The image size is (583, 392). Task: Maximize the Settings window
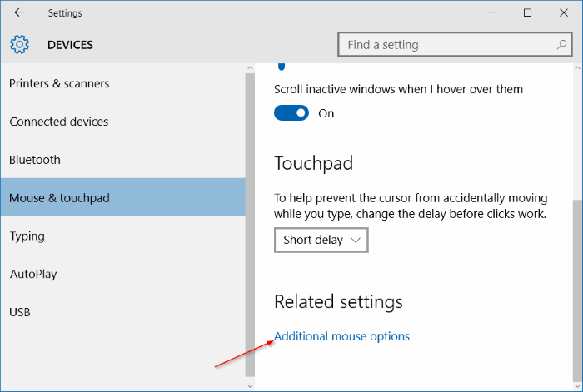point(527,13)
